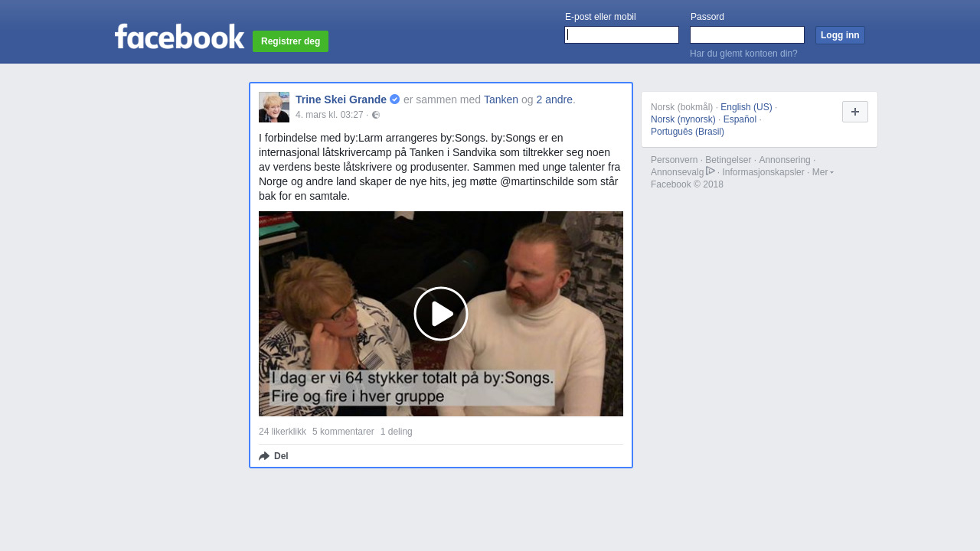Click the verified badge next to Trine Skei Grande

pyautogui.click(x=394, y=99)
